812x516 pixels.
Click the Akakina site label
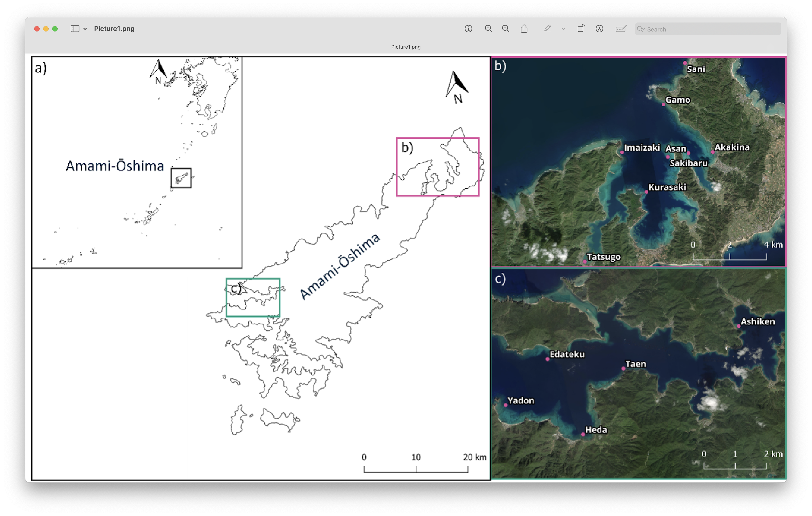tap(732, 147)
